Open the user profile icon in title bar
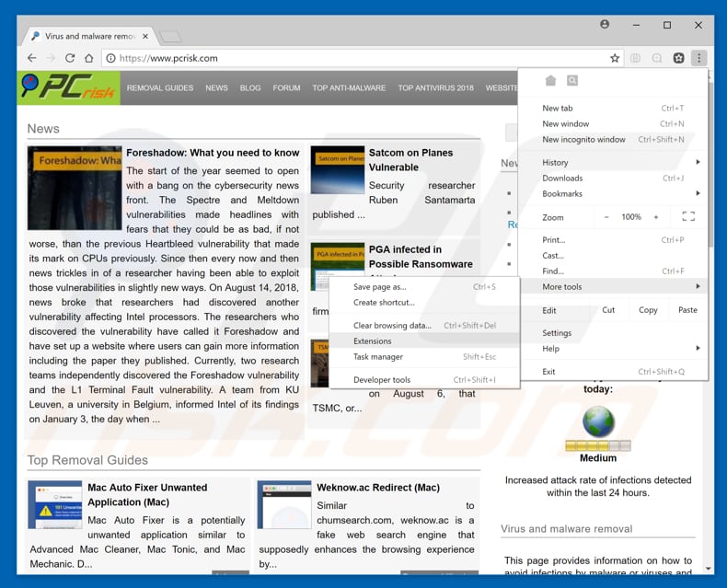 point(605,24)
